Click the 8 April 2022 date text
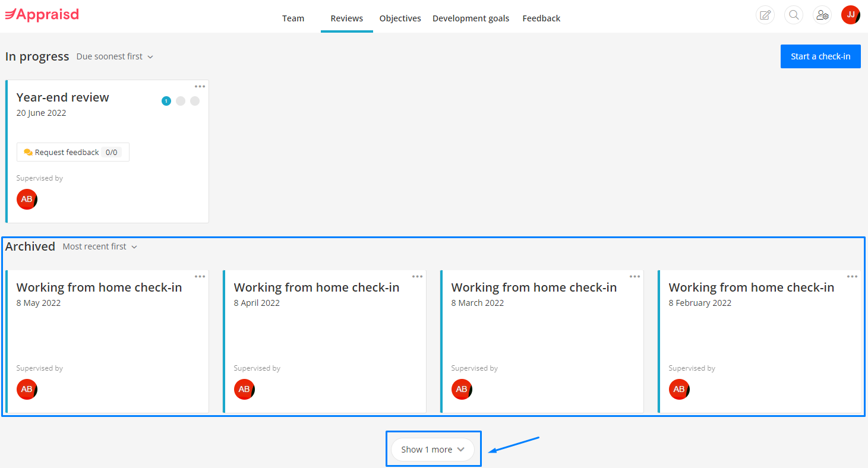 click(x=257, y=303)
